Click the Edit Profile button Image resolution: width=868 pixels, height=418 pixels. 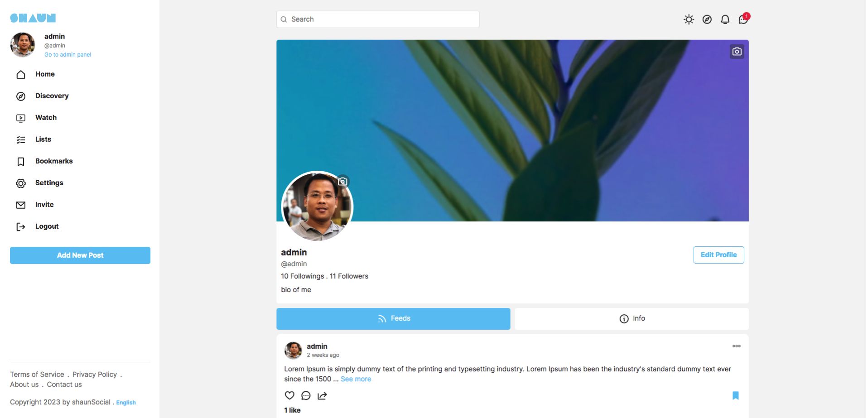pyautogui.click(x=719, y=255)
